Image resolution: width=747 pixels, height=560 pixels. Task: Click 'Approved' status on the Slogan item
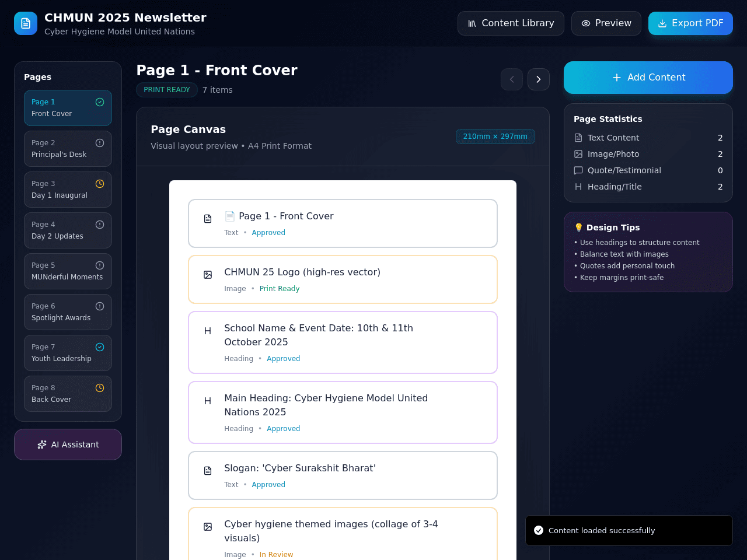tap(268, 485)
